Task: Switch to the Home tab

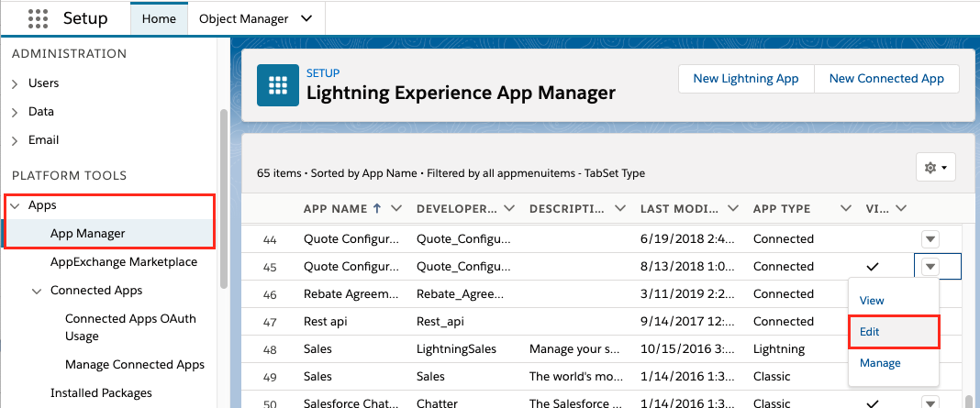Action: (159, 18)
